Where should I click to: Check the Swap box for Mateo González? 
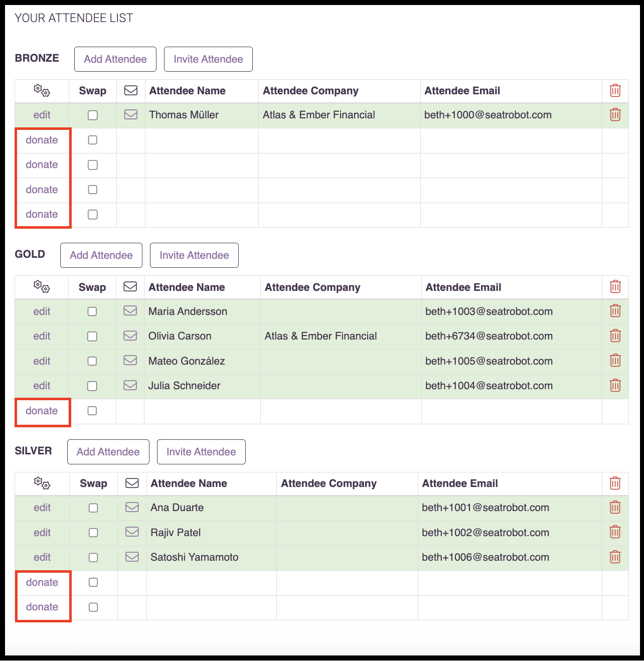pos(92,361)
